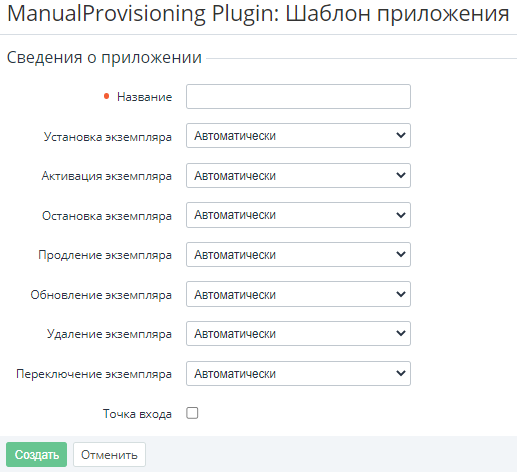The height and width of the screenshot is (472, 517).
Task: Open the Активация экземпляра dropdown
Action: (x=298, y=175)
